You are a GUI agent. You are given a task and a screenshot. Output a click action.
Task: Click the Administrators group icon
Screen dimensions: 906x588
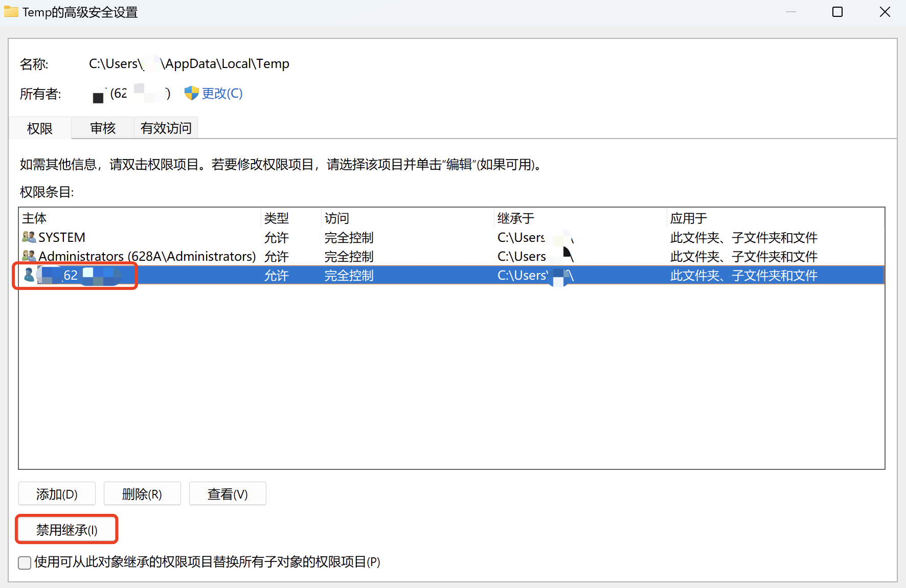(x=28, y=256)
